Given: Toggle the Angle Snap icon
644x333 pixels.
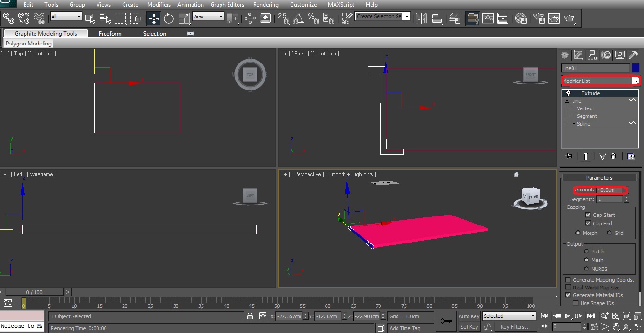Looking at the screenshot, I should 298,18.
